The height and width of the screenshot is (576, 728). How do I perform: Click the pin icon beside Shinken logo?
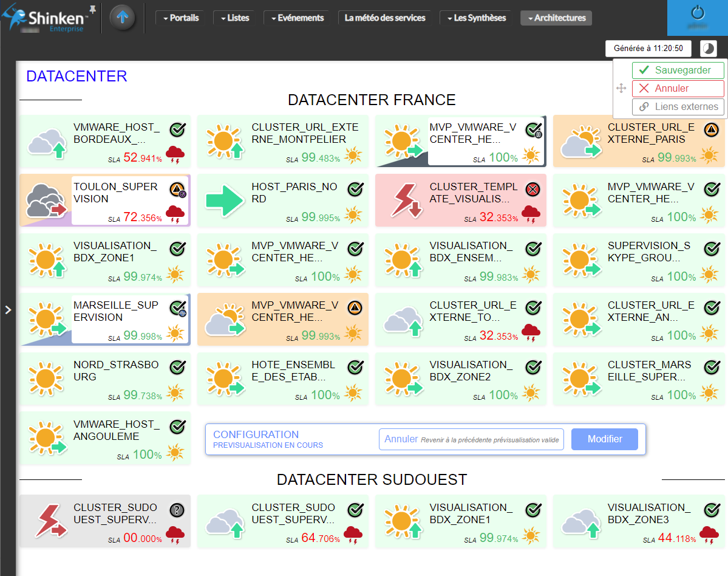coord(92,9)
